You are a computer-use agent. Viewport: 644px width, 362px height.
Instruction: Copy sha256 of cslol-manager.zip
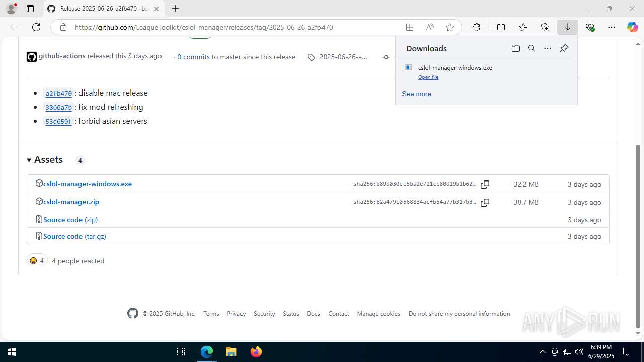[485, 202]
